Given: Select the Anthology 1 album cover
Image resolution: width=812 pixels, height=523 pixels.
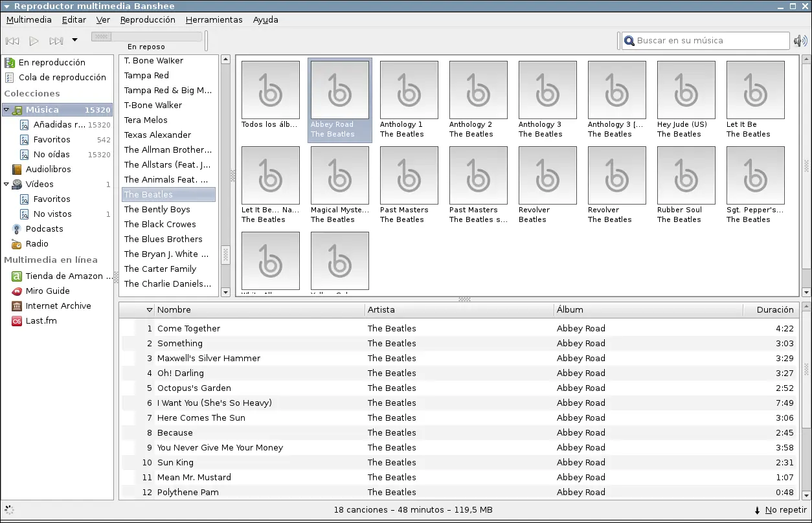Looking at the screenshot, I should (x=409, y=90).
